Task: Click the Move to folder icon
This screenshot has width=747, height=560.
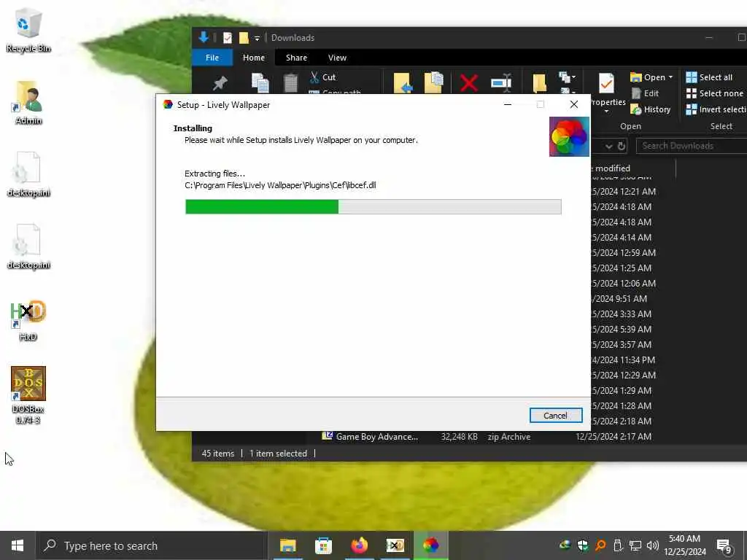Action: pyautogui.click(x=403, y=82)
